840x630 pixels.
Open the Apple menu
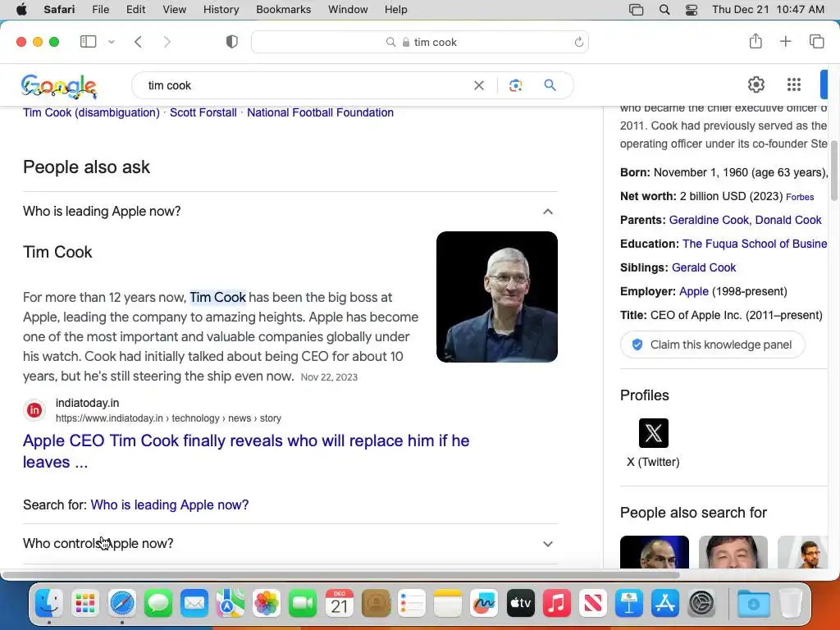click(x=21, y=10)
